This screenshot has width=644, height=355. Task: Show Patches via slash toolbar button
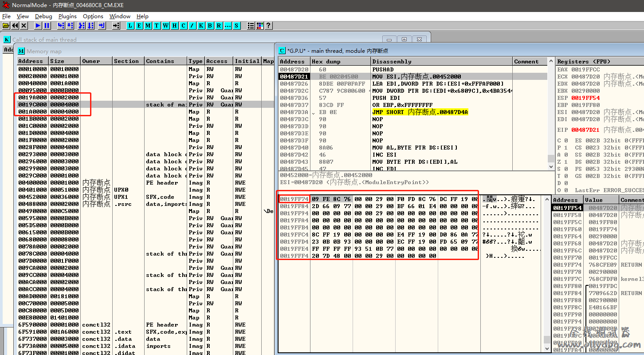[192, 26]
